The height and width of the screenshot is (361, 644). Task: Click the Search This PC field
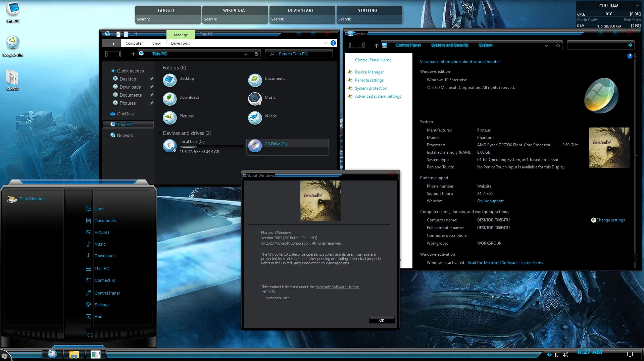coord(299,54)
